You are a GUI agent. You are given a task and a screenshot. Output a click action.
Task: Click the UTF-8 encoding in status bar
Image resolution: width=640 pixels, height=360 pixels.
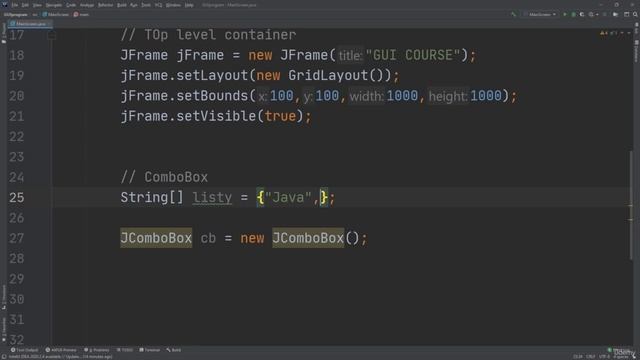click(x=604, y=357)
